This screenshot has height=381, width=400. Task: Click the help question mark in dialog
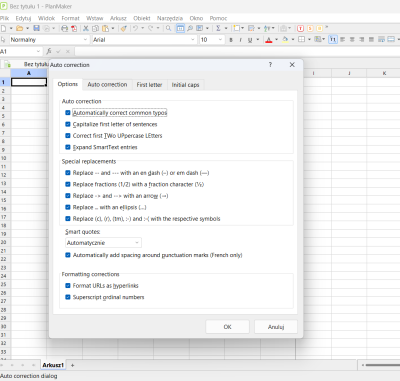pyautogui.click(x=270, y=65)
